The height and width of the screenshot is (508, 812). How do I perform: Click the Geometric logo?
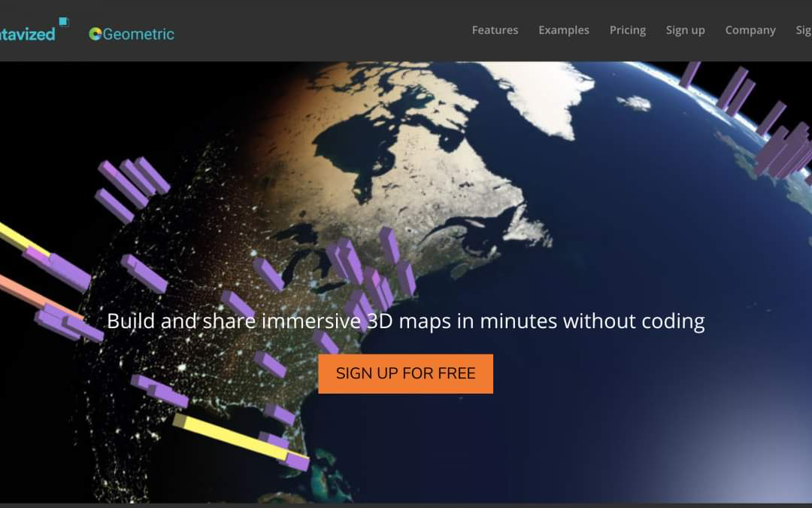click(x=132, y=34)
